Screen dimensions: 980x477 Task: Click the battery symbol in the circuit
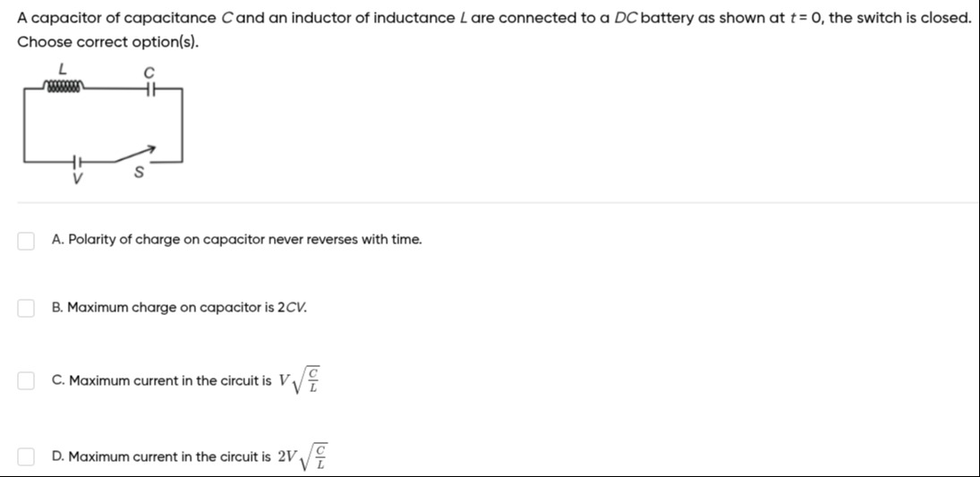(78, 162)
